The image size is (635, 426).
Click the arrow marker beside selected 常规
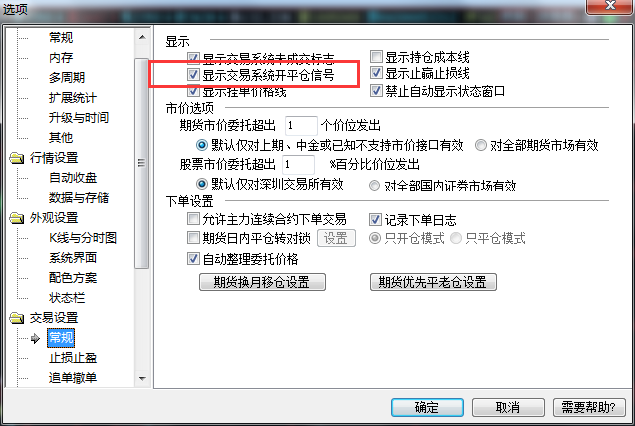click(35, 339)
